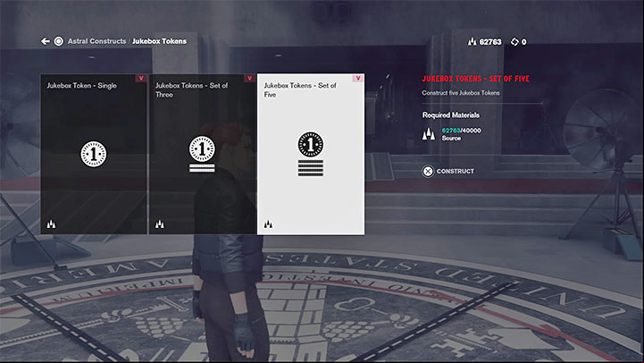Click Source icon at bottom of Set of Three card
This screenshot has height=363, width=644.
pyautogui.click(x=159, y=224)
